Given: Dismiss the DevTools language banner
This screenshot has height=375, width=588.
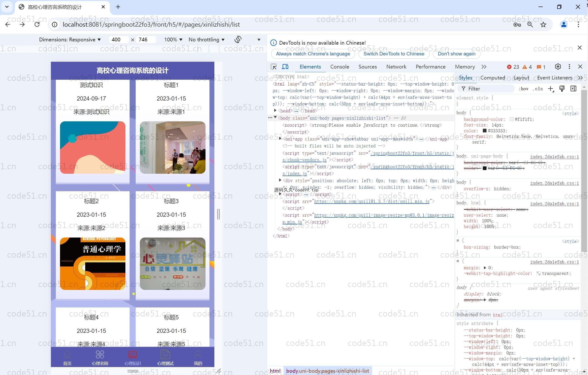Looking at the screenshot, I should [579, 48].
